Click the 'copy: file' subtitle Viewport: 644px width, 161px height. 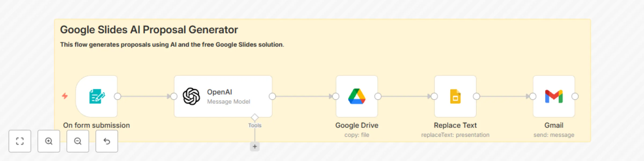(x=357, y=135)
